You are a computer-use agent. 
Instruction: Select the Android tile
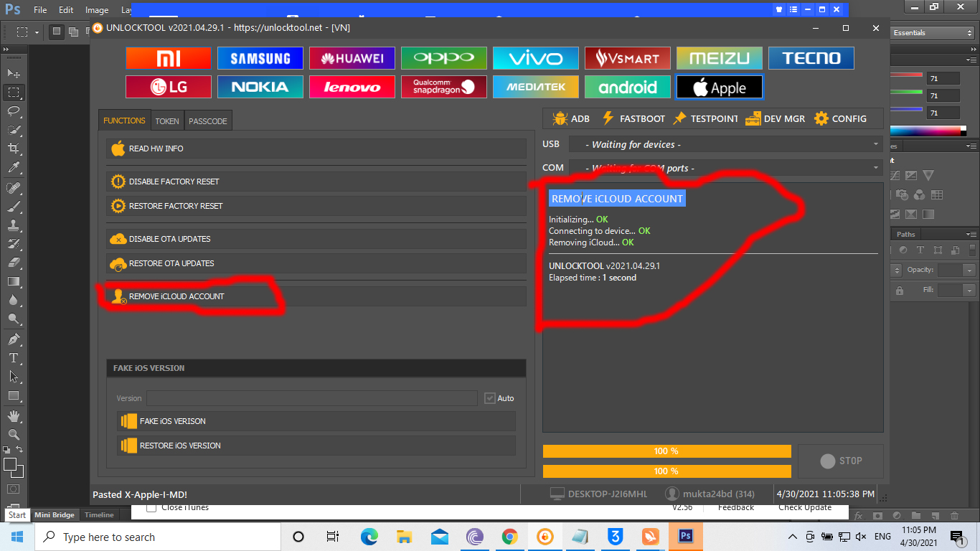628,87
